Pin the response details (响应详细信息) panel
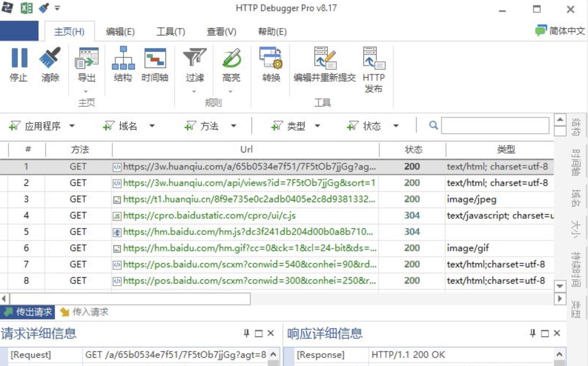The width and height of the screenshot is (588, 366). (x=532, y=333)
